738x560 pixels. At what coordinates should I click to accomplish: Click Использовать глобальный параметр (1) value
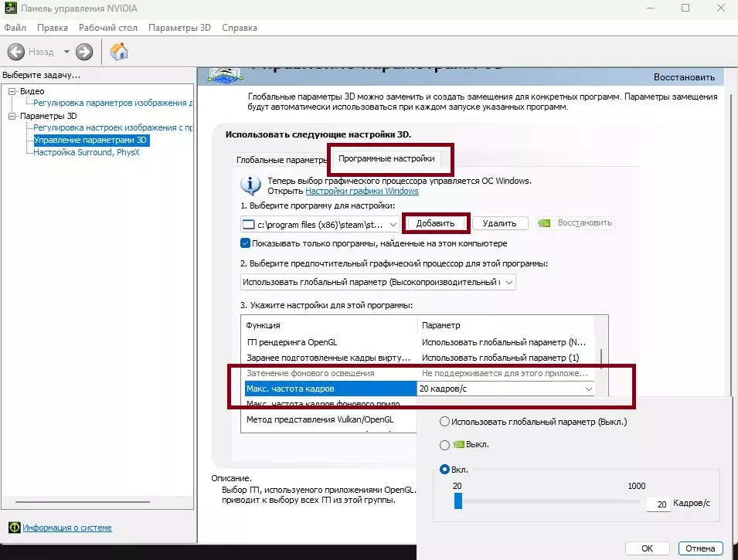[500, 358]
